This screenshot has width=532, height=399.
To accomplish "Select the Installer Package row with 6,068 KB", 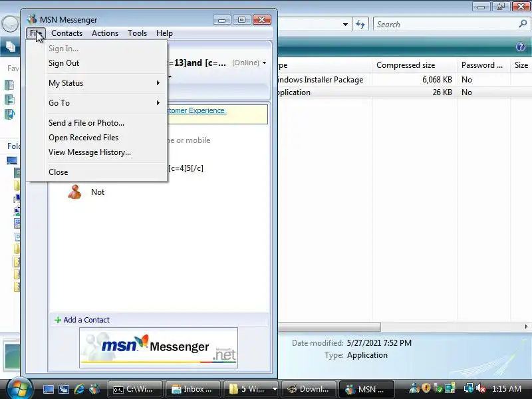I will [404, 80].
